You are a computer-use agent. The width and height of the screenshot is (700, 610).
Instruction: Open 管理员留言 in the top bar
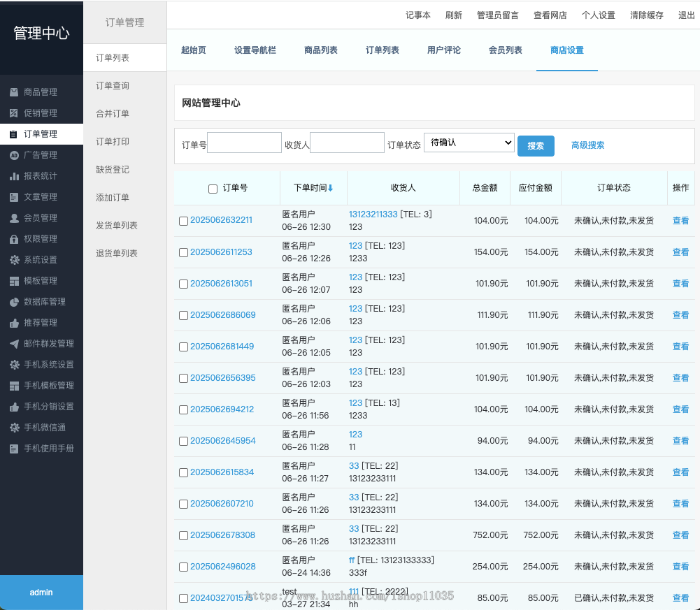(x=498, y=15)
